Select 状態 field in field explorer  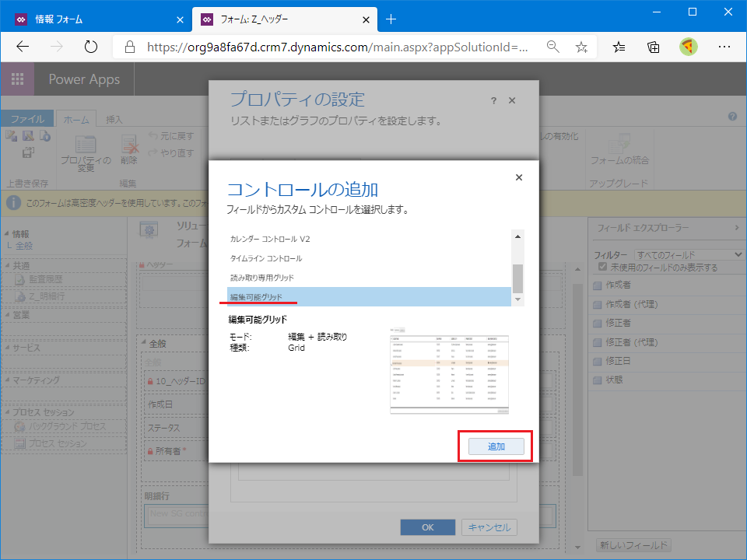tap(667, 380)
